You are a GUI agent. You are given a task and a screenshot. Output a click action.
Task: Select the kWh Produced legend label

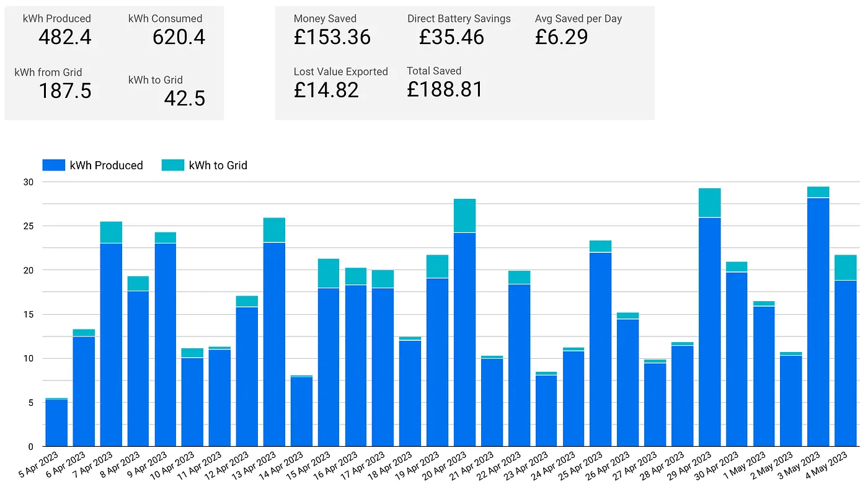click(x=106, y=165)
